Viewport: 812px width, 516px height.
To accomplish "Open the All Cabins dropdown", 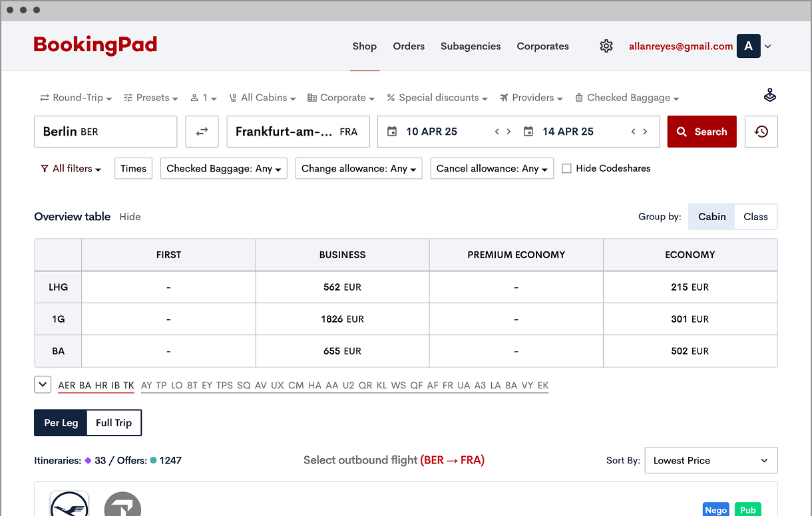I will tap(262, 98).
